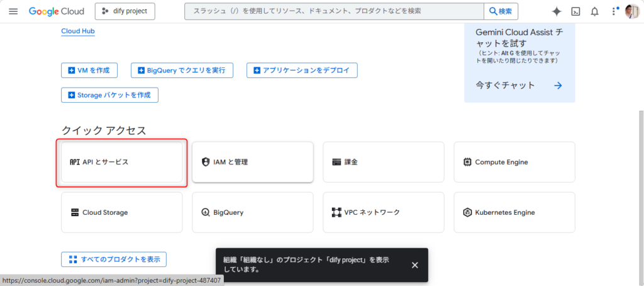Open the Cloud Hub link
The width and height of the screenshot is (644, 286).
pos(78,31)
